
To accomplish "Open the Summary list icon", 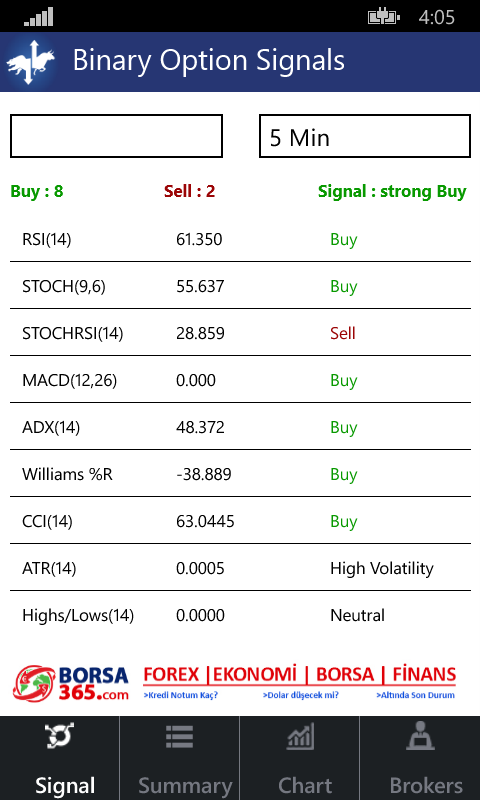I will (180, 737).
